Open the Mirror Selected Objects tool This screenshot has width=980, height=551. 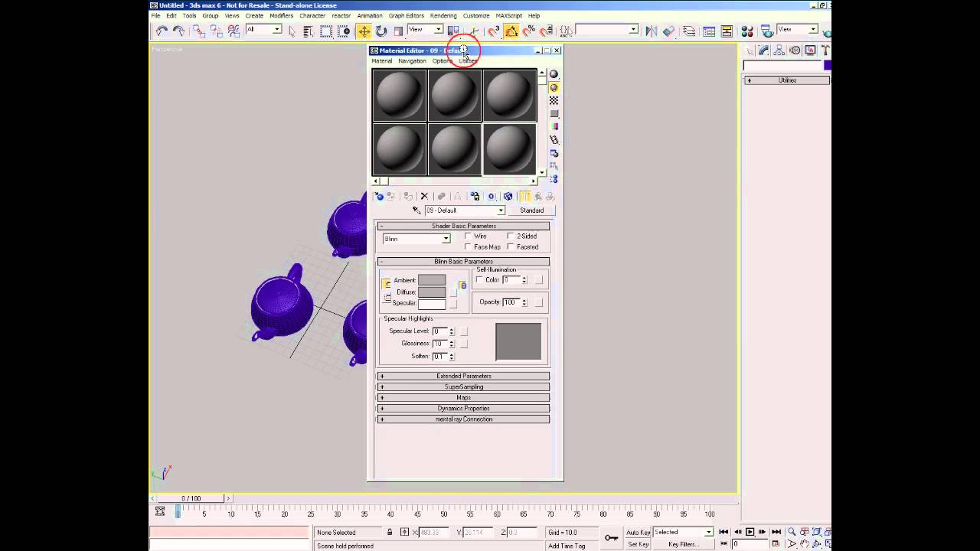651,31
